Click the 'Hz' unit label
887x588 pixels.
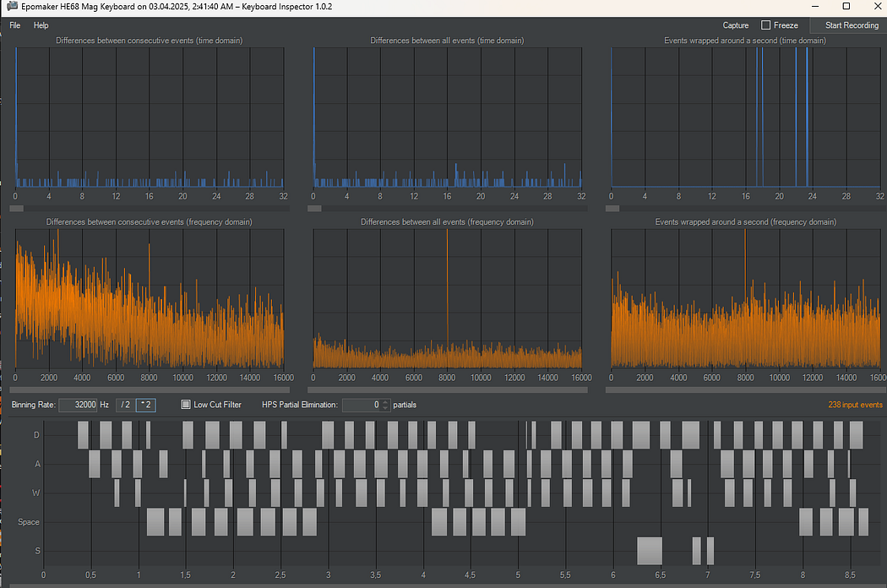click(x=104, y=405)
